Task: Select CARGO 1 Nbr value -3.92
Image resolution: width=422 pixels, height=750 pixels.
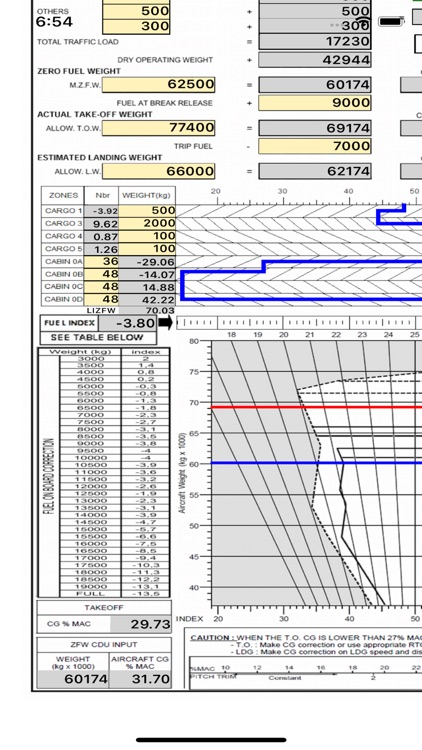Action: [101, 210]
